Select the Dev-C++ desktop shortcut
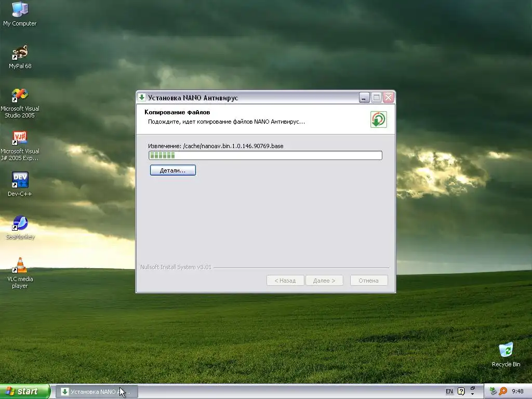Image resolution: width=532 pixels, height=399 pixels. click(x=20, y=184)
